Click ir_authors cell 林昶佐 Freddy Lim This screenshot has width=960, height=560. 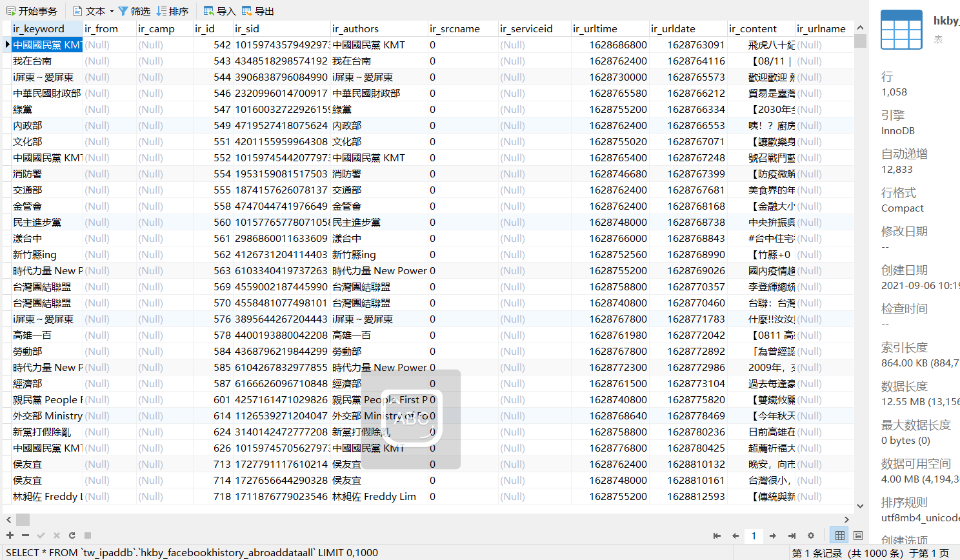coord(379,496)
